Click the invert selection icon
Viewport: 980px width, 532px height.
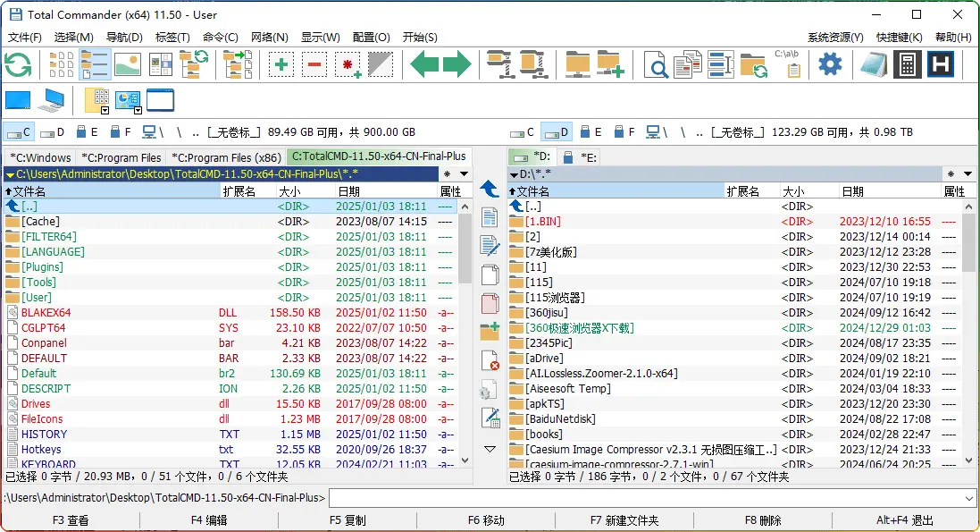(381, 64)
